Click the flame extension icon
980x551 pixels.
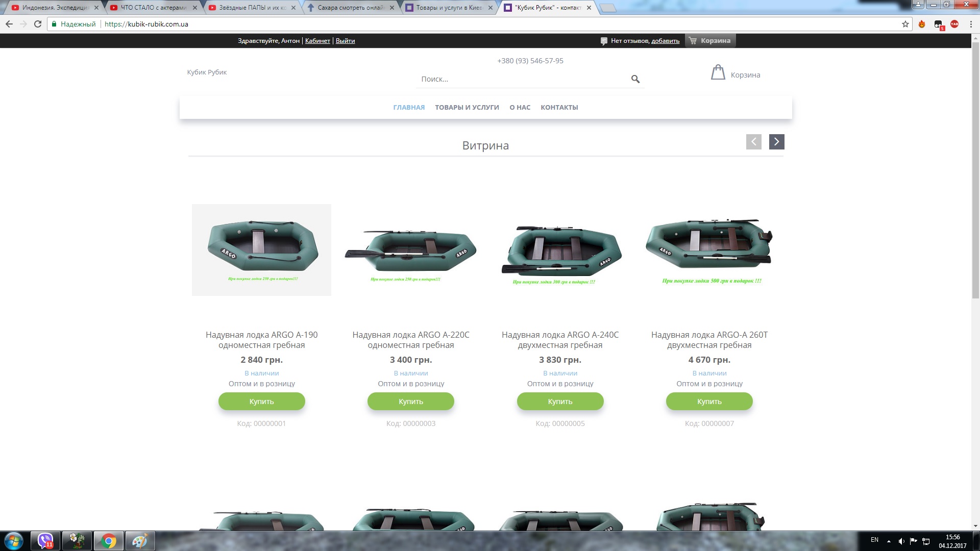922,24
